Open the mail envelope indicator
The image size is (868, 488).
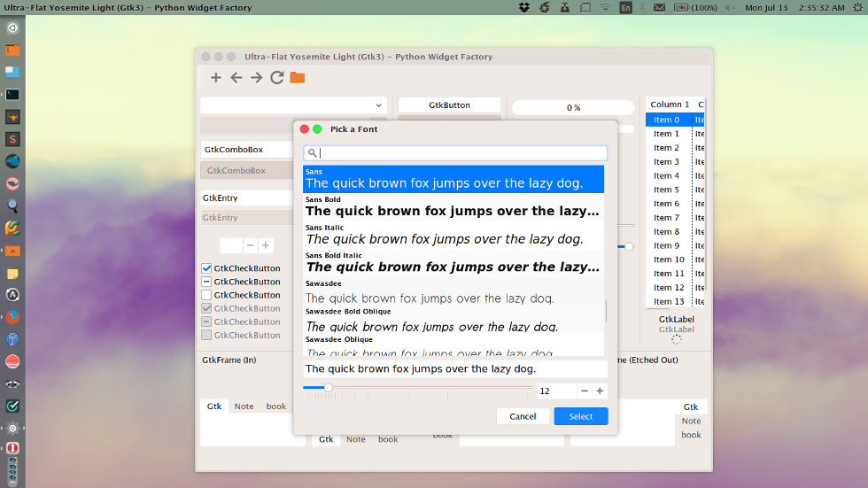pos(659,8)
